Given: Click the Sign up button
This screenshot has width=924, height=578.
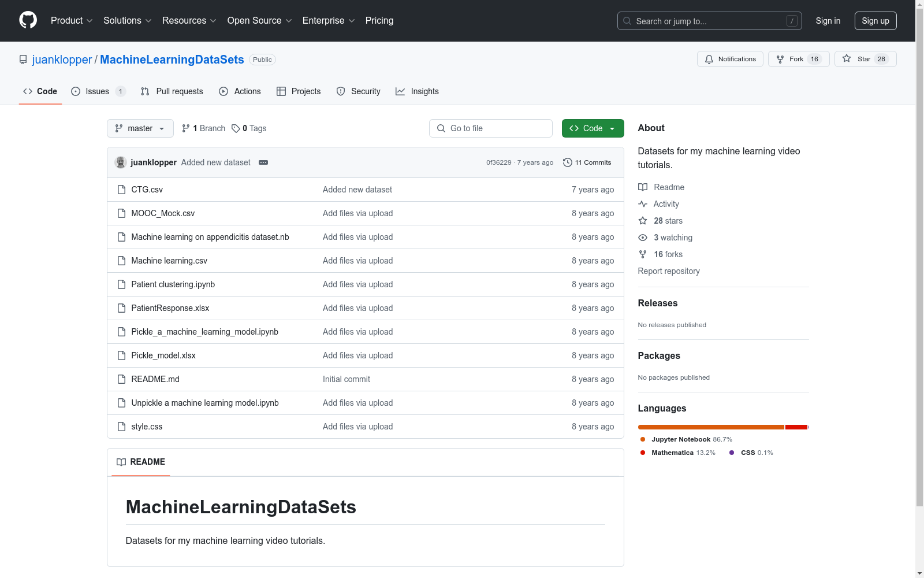Looking at the screenshot, I should pyautogui.click(x=875, y=21).
